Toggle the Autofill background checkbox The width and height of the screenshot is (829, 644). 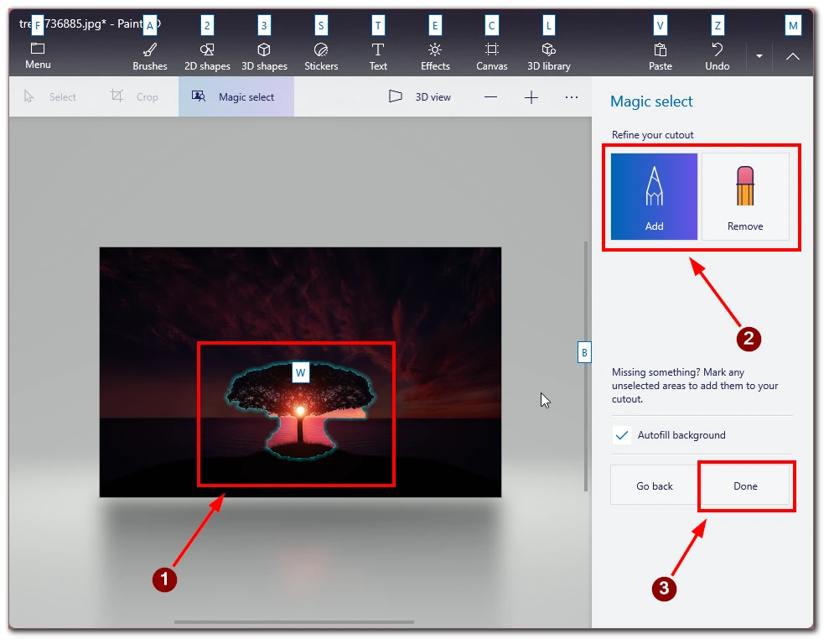click(x=622, y=435)
